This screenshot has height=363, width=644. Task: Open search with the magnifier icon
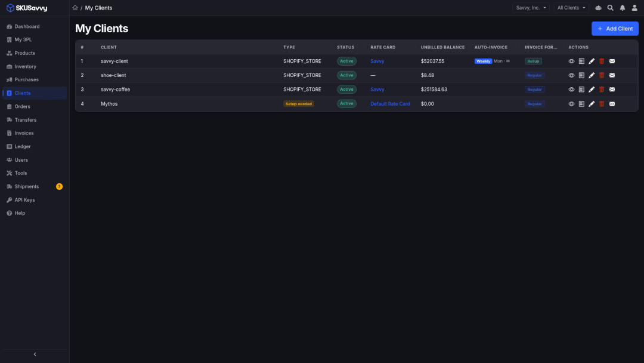[x=611, y=8]
